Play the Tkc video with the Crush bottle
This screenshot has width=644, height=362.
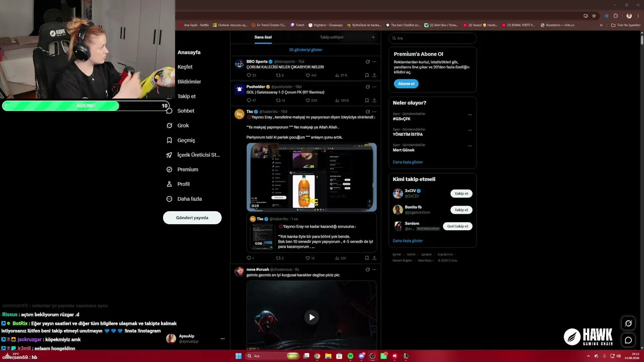click(x=311, y=177)
